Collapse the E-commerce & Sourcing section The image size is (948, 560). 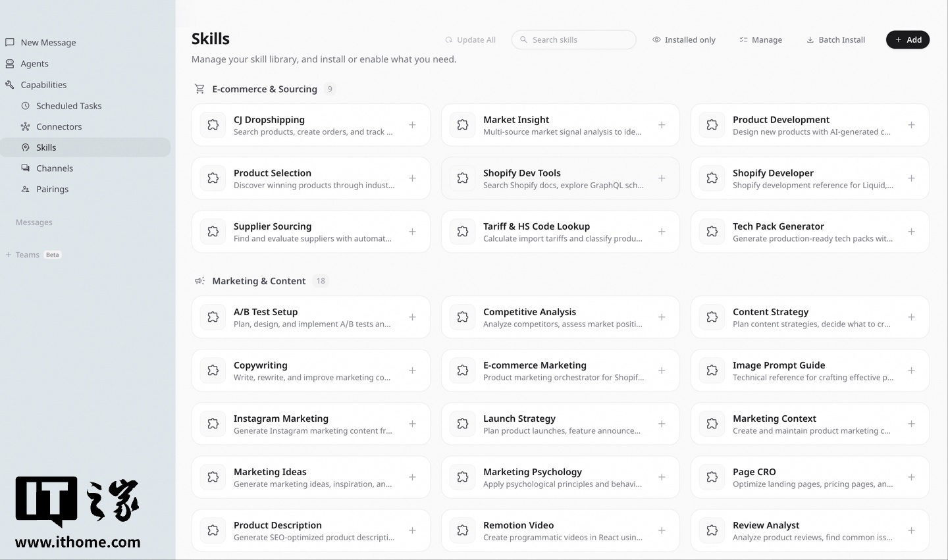[x=264, y=89]
